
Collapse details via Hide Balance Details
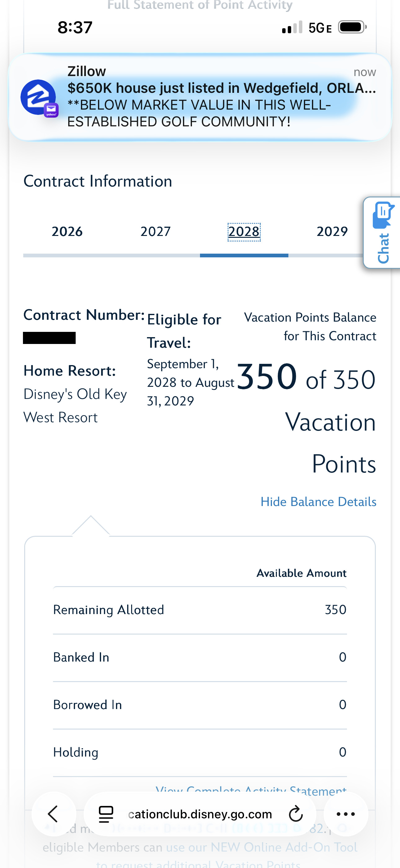318,501
